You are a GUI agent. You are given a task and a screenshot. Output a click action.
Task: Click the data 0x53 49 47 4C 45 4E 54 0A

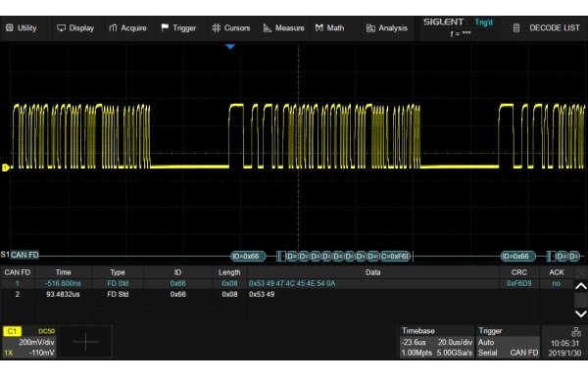[292, 283]
